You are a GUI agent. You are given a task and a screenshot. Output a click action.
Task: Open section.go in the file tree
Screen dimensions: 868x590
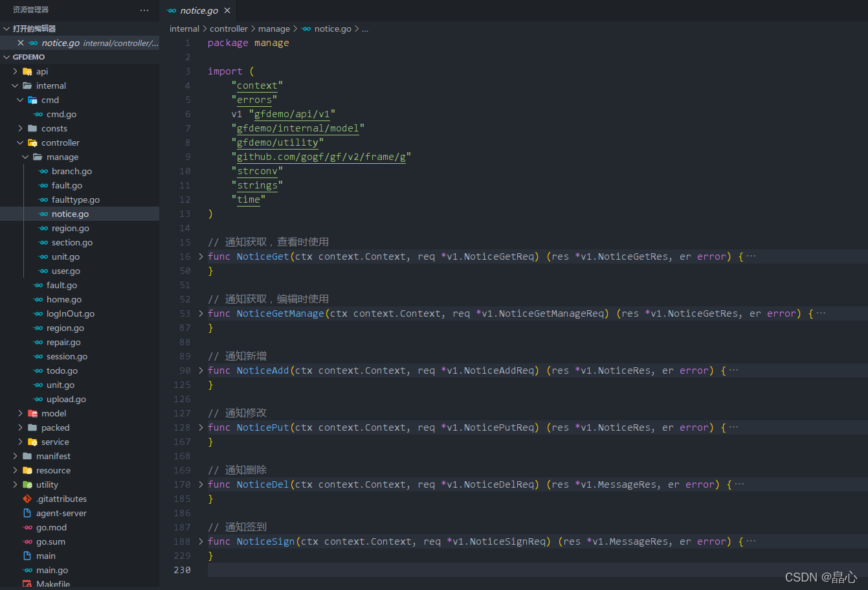(x=72, y=242)
